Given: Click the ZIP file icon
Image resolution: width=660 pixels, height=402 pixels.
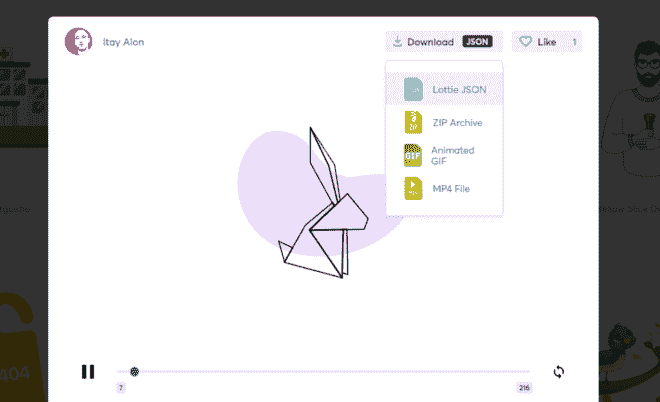Looking at the screenshot, I should click(413, 122).
